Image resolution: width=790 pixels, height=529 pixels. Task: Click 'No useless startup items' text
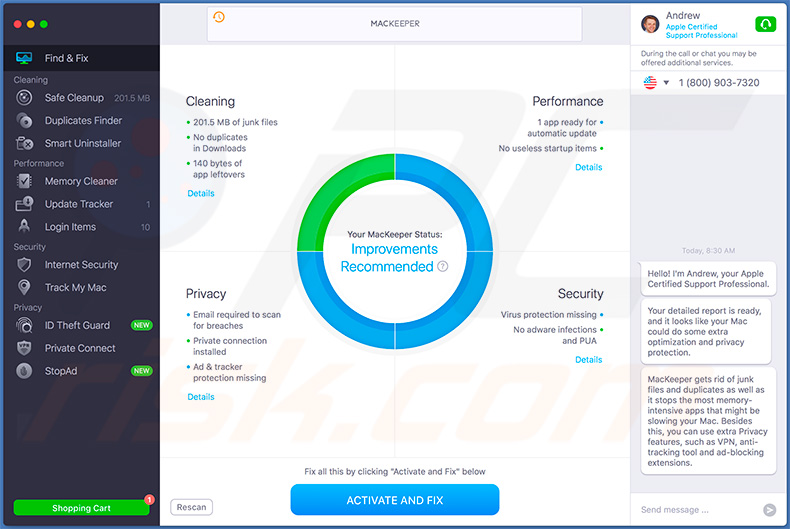pos(548,149)
